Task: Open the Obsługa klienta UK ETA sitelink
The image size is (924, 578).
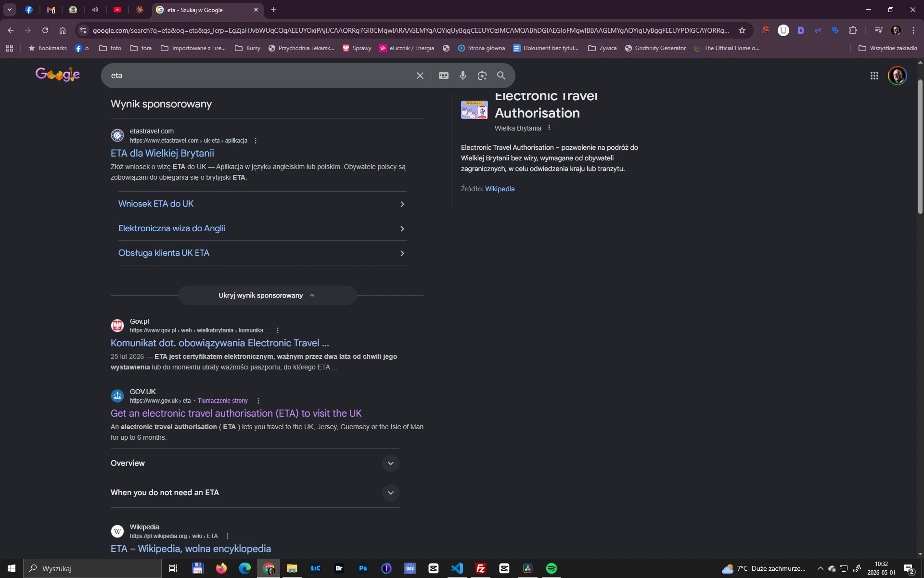Action: pyautogui.click(x=262, y=253)
